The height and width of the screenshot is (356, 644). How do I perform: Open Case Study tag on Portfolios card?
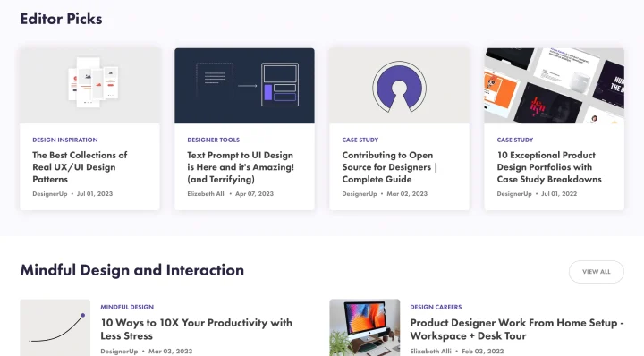click(x=515, y=140)
